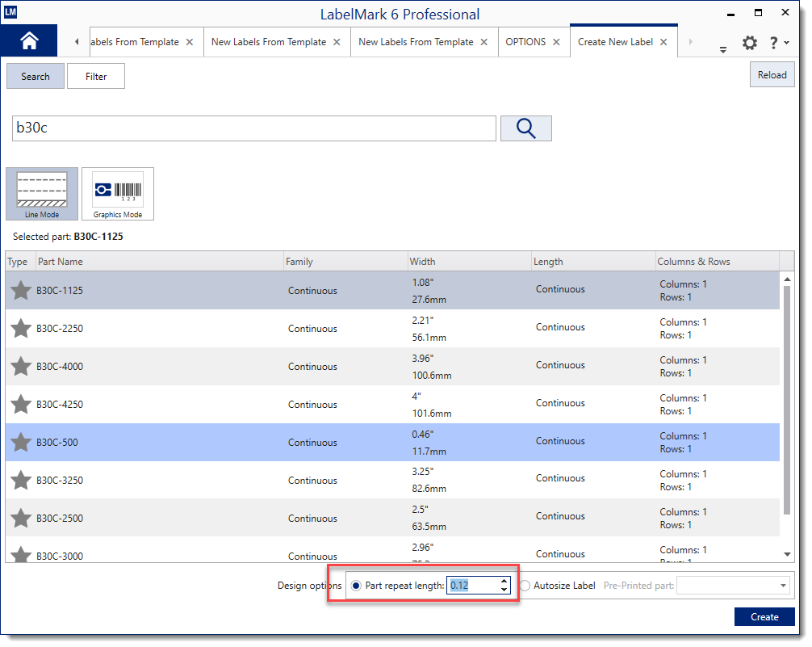The image size is (812, 647).
Task: Select Autosize Label radio button
Action: (x=525, y=586)
